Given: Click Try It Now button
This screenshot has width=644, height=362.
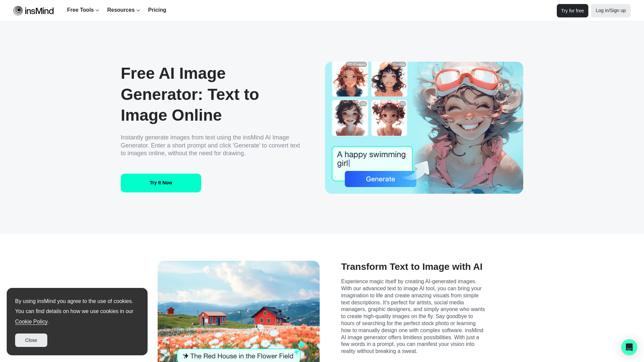Looking at the screenshot, I should point(161,183).
